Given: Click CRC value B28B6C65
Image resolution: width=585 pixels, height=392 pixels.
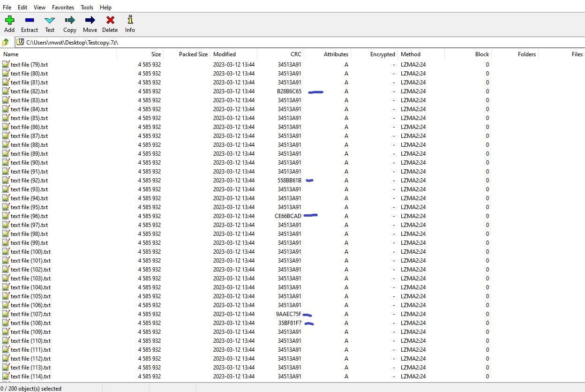Looking at the screenshot, I should (289, 91).
